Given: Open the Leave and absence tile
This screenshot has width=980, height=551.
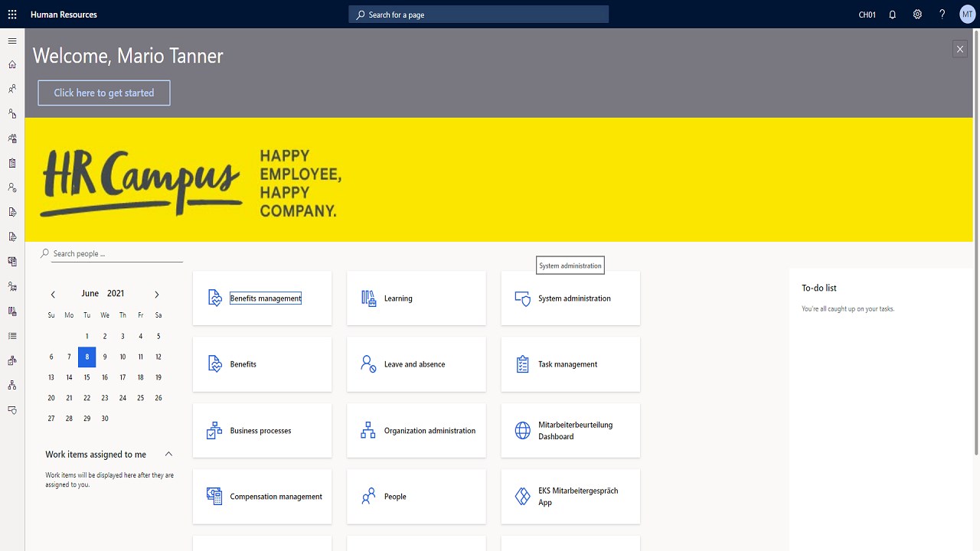Looking at the screenshot, I should (416, 364).
